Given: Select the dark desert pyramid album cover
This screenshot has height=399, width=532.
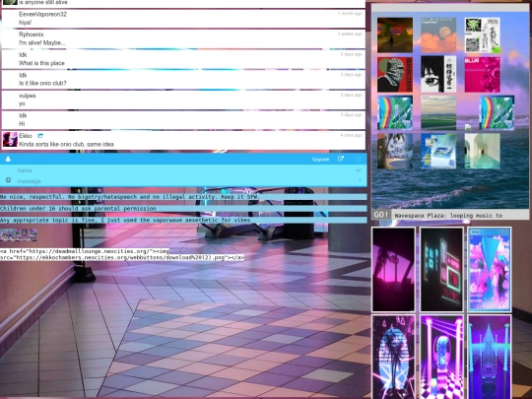Looking at the screenshot, I should [395, 35].
